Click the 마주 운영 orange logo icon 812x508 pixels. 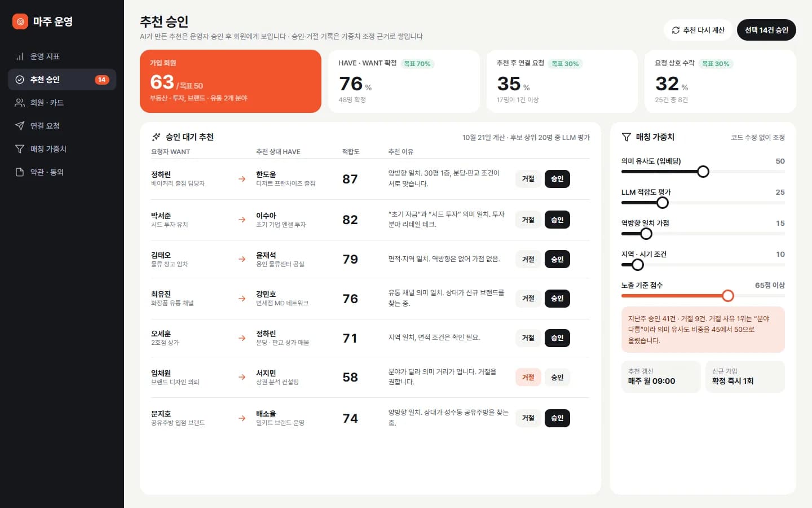(x=20, y=21)
